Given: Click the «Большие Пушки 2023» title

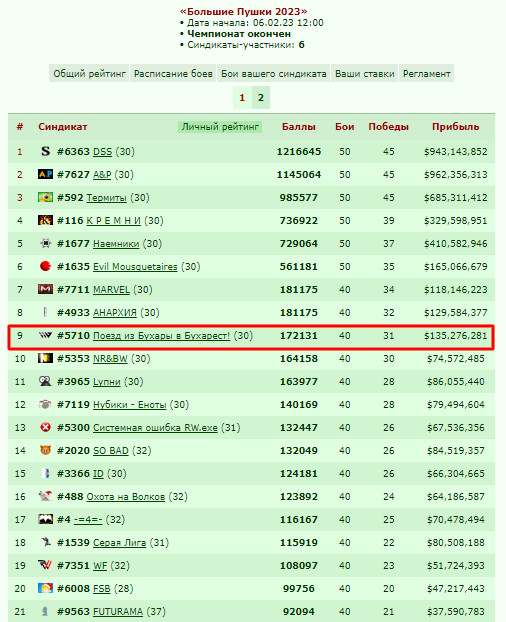Looking at the screenshot, I should 243,12.
